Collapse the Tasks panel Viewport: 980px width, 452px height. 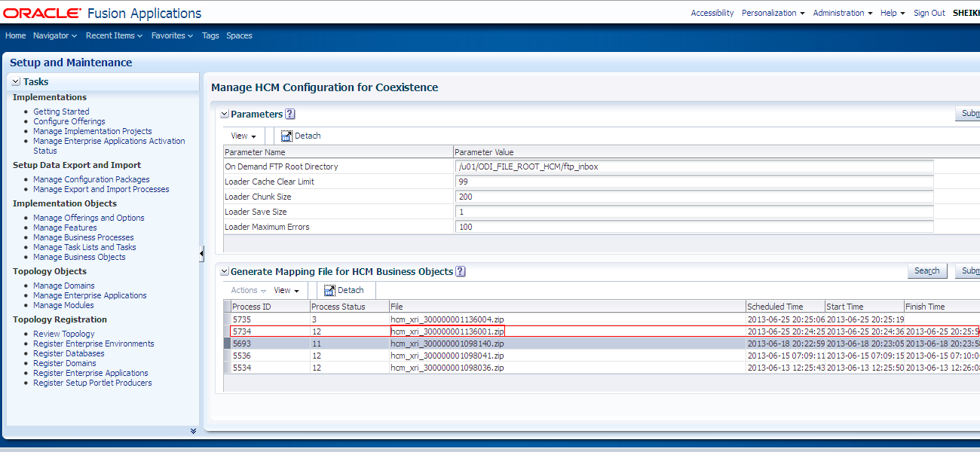[x=16, y=81]
